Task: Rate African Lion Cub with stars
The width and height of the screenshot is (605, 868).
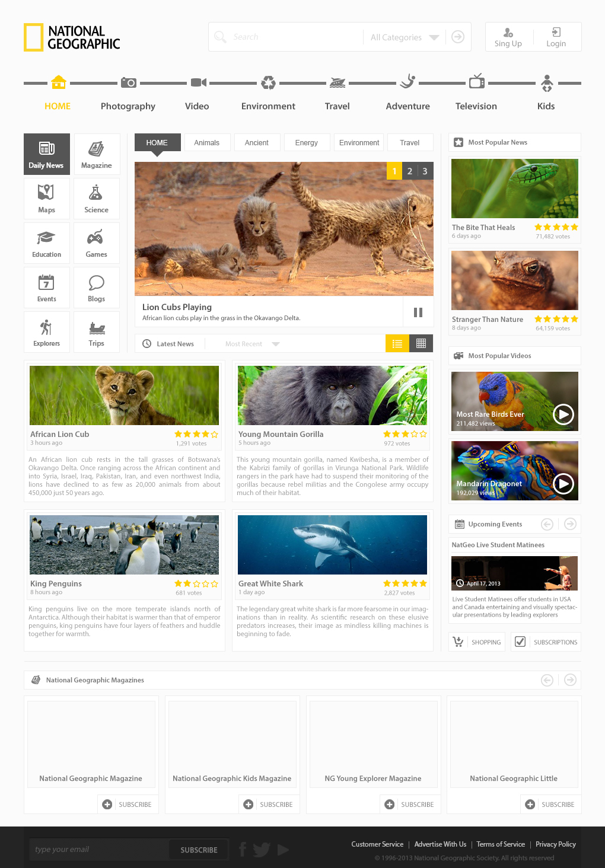Action: tap(196, 435)
